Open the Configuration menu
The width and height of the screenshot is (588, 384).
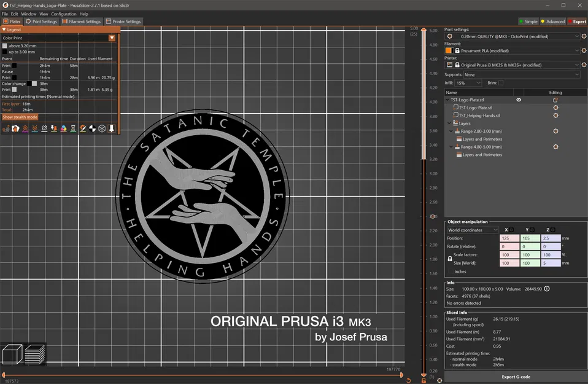63,14
